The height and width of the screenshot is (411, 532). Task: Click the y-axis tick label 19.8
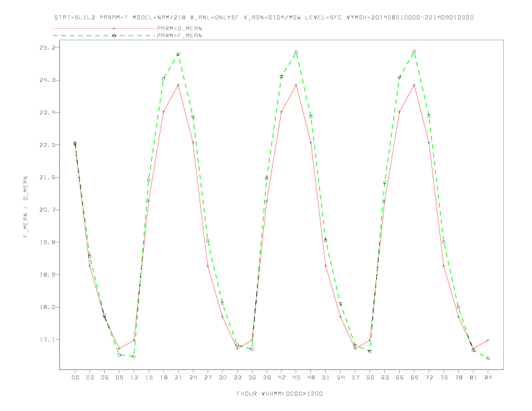coord(47,242)
